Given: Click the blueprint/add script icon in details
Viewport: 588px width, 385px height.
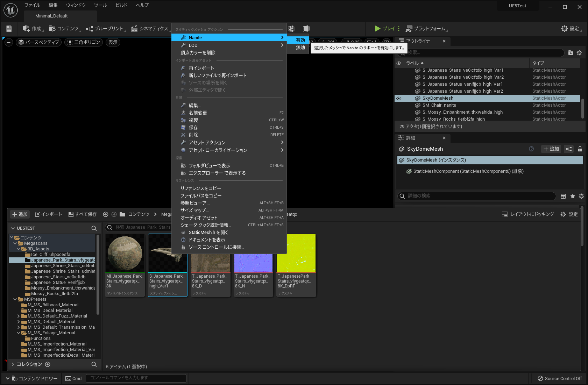Looking at the screenshot, I should 569,149.
